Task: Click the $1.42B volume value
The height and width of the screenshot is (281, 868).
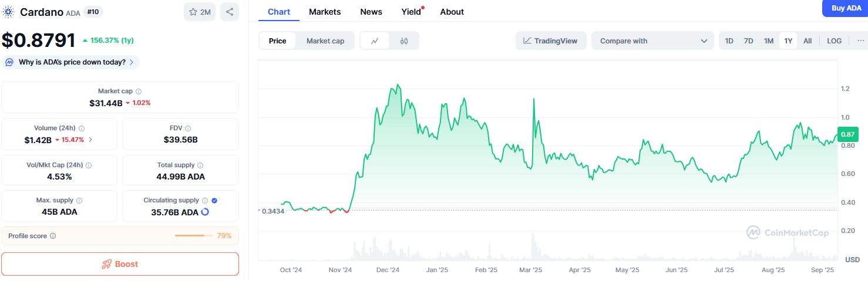Action: (x=38, y=140)
